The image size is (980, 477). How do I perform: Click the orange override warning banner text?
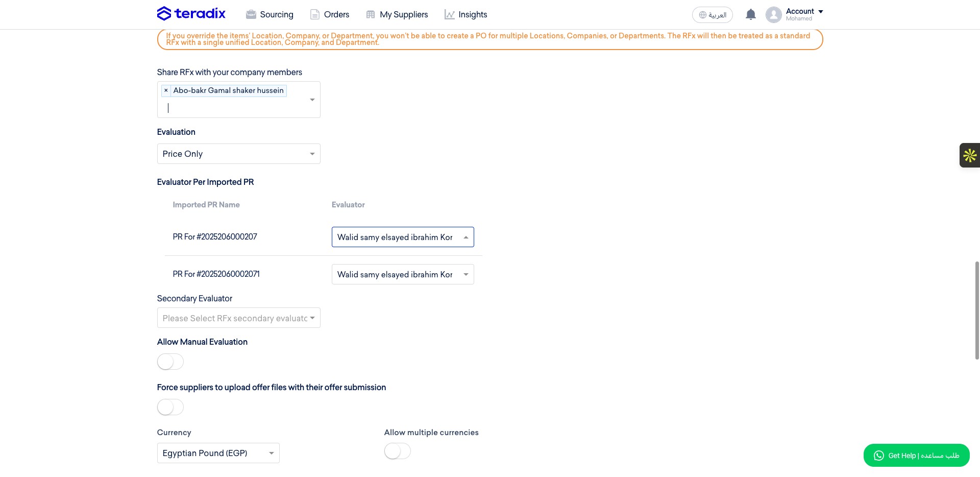[488, 39]
